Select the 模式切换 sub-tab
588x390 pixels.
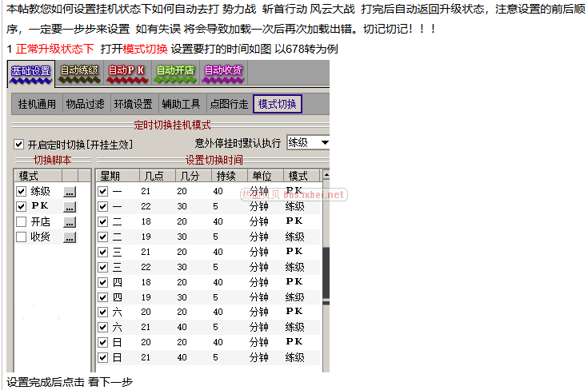click(277, 104)
